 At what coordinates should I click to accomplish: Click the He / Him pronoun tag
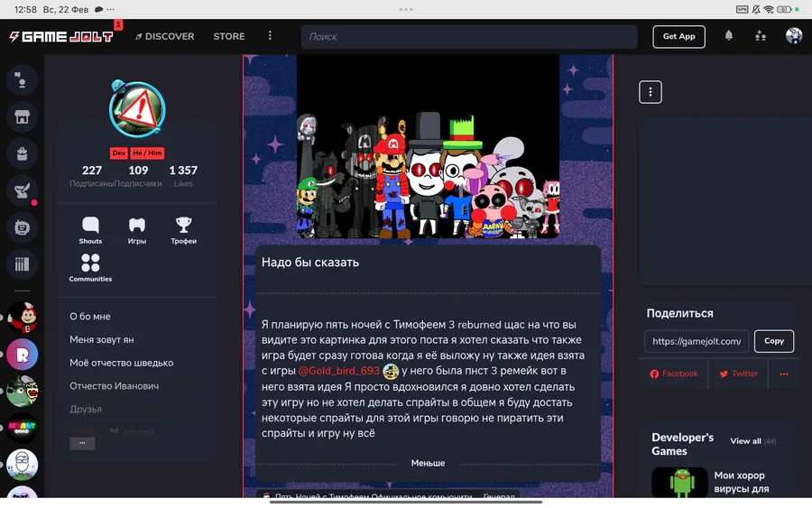coord(147,152)
